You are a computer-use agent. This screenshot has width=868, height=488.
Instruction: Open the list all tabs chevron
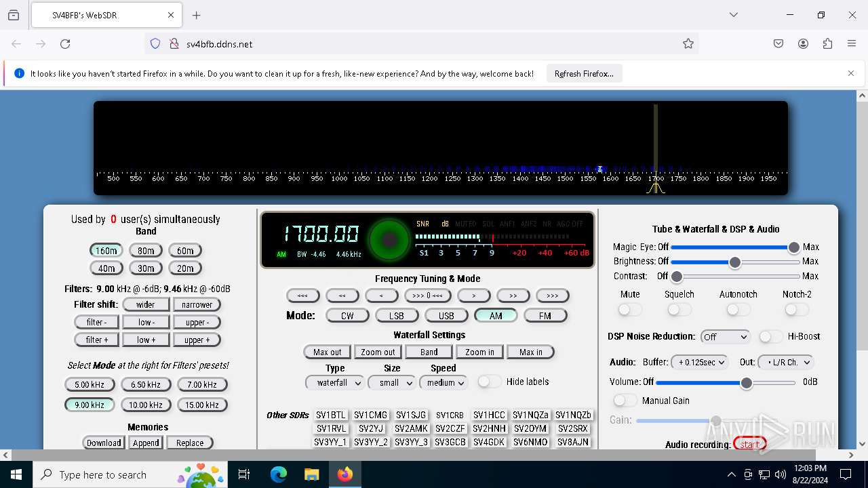[x=733, y=15]
